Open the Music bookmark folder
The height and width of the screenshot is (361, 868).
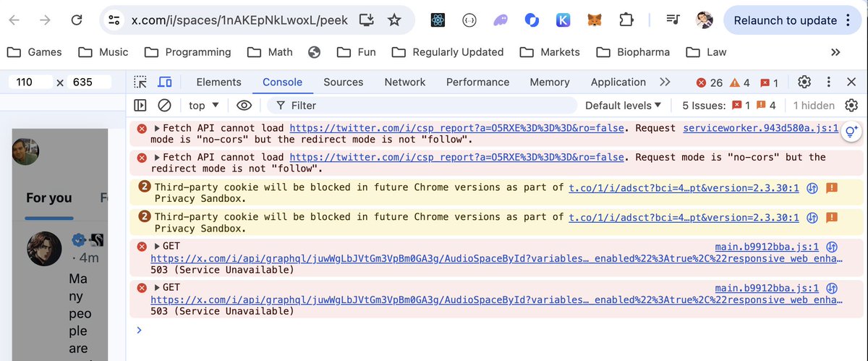pyautogui.click(x=103, y=52)
